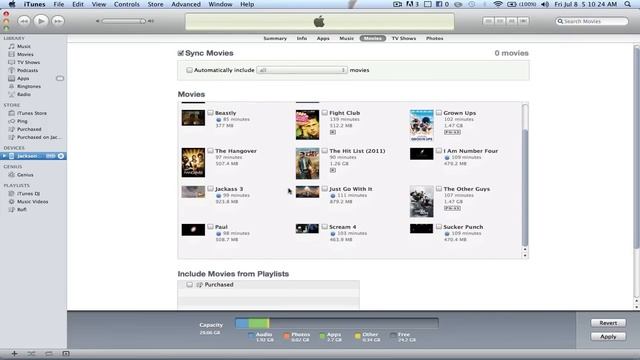
Task: Open Music Videos playlist
Action: [32, 201]
